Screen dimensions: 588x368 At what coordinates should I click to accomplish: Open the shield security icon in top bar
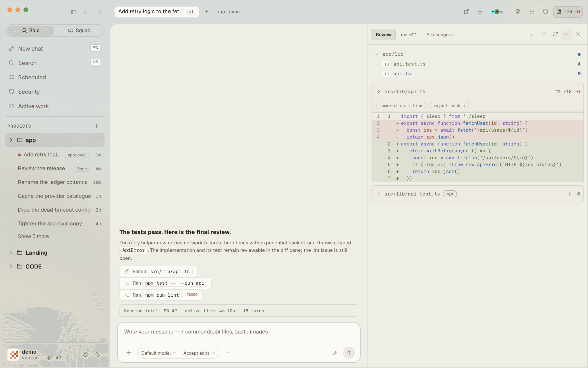[546, 12]
